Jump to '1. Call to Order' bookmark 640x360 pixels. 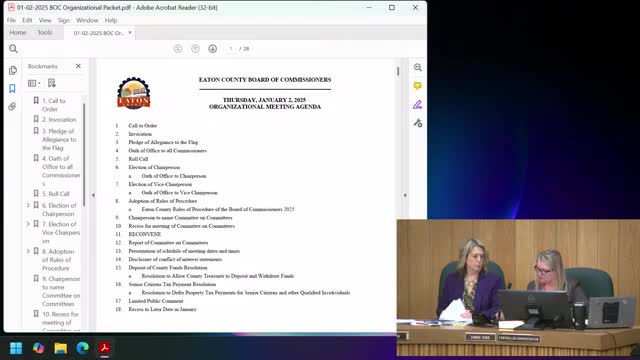click(x=53, y=105)
